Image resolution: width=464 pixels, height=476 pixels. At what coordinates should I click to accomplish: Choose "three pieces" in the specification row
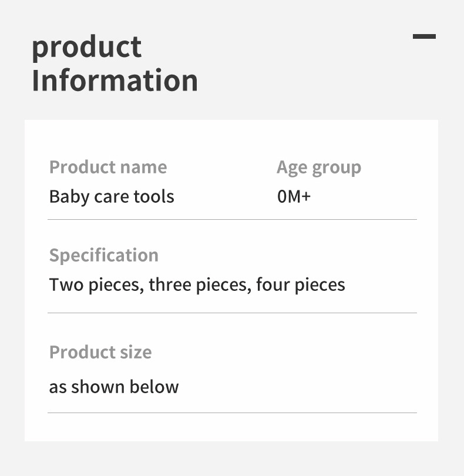point(200,285)
